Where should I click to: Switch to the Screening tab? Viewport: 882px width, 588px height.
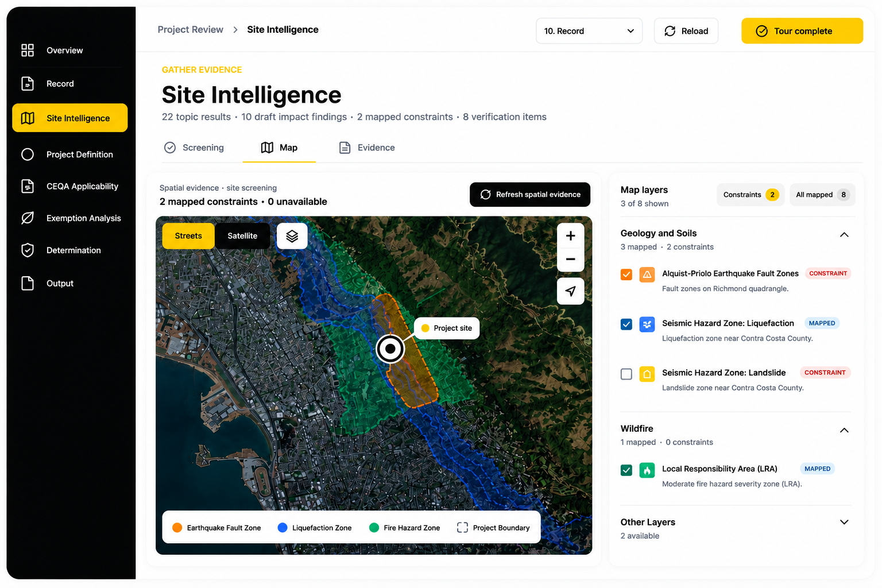[x=194, y=148]
